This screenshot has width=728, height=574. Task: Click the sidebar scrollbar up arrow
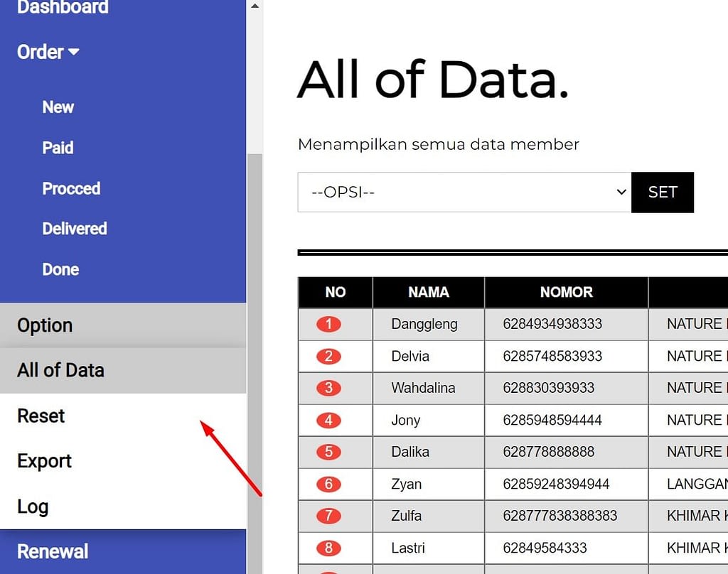point(255,6)
